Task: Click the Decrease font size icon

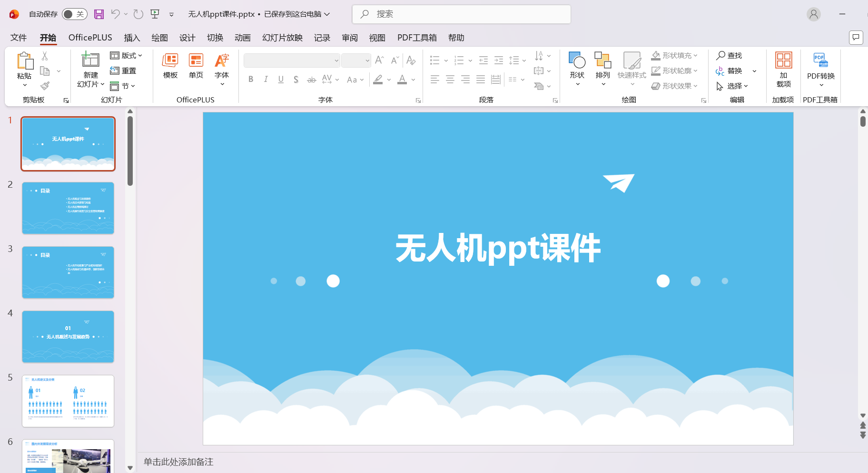Action: point(395,60)
